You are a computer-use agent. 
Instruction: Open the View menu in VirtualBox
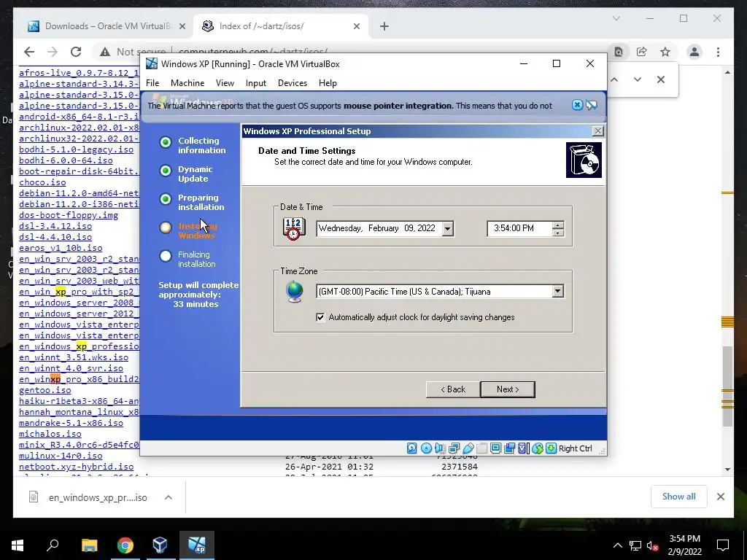[x=225, y=83]
